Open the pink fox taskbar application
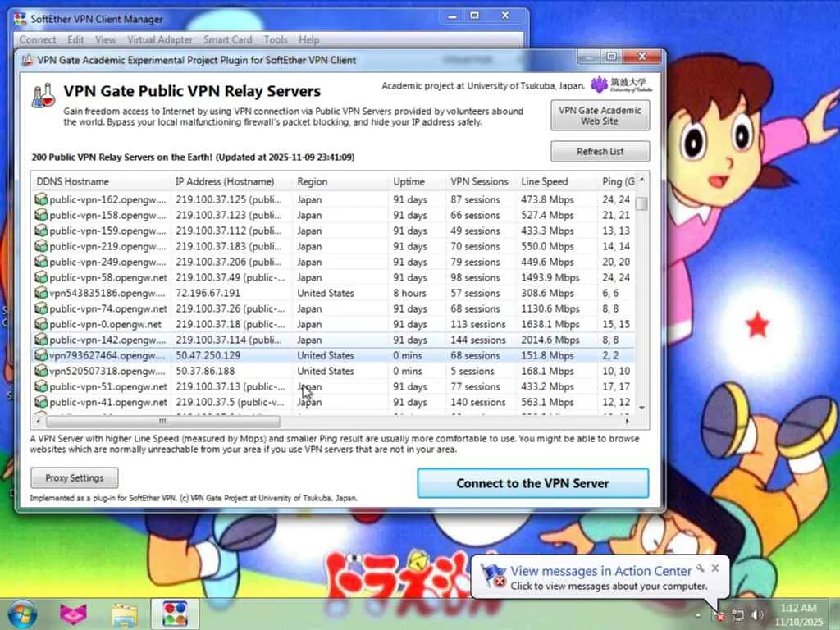 pyautogui.click(x=73, y=614)
